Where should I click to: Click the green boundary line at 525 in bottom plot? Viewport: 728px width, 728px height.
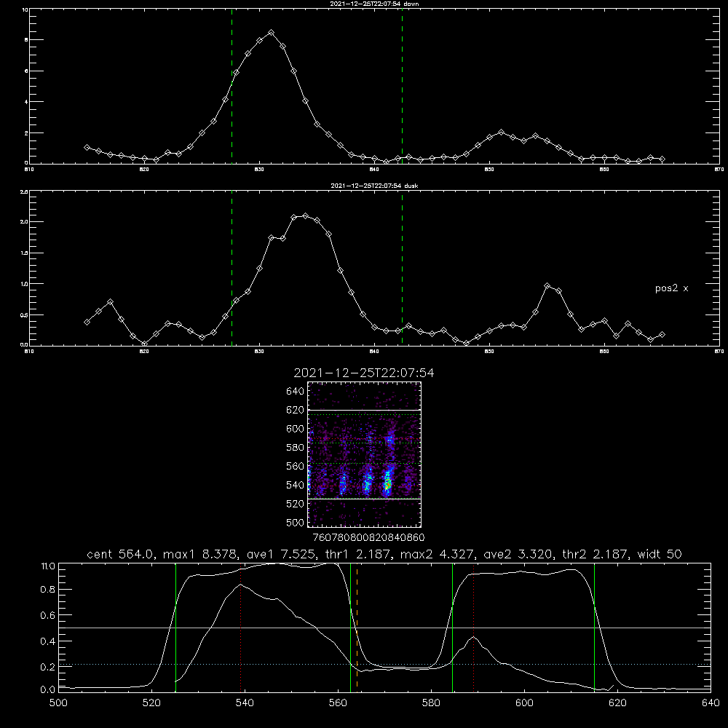[175, 627]
